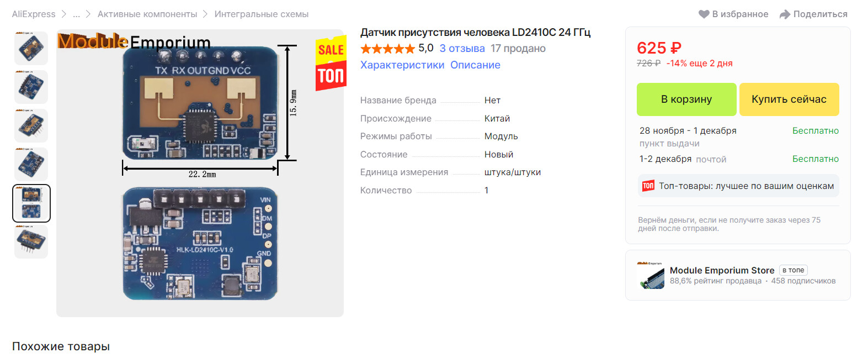Click the share arrow icon next to Поделиться
868x363 pixels.
click(785, 14)
